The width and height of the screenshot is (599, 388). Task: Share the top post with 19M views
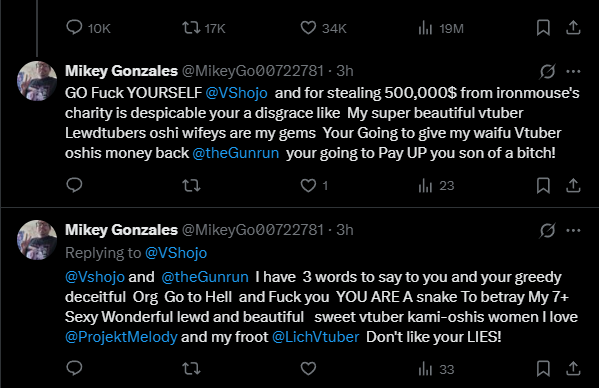pyautogui.click(x=573, y=27)
